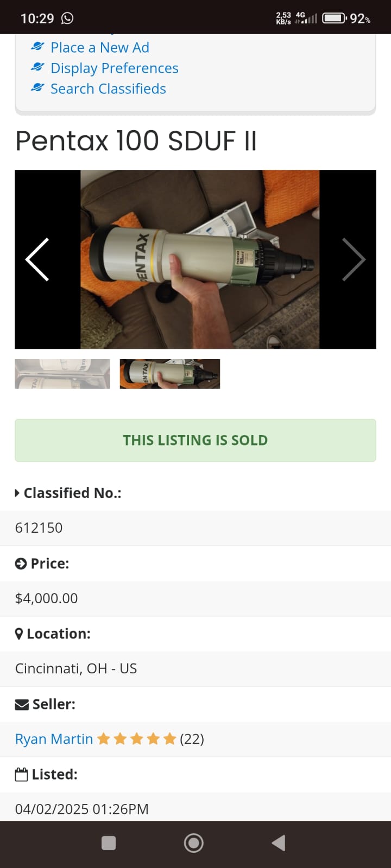Tap the Saturn icon beside Place a New Ad
This screenshot has width=391, height=868.
(x=37, y=47)
